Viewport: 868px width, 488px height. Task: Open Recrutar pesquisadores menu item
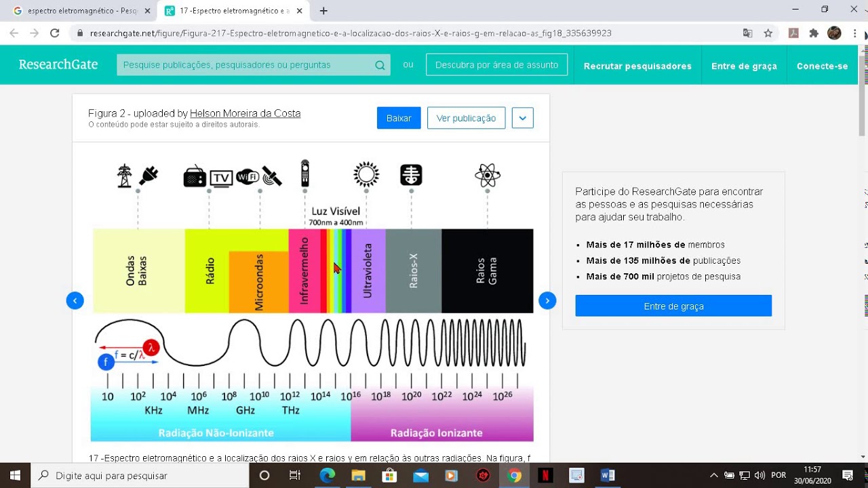coord(637,66)
